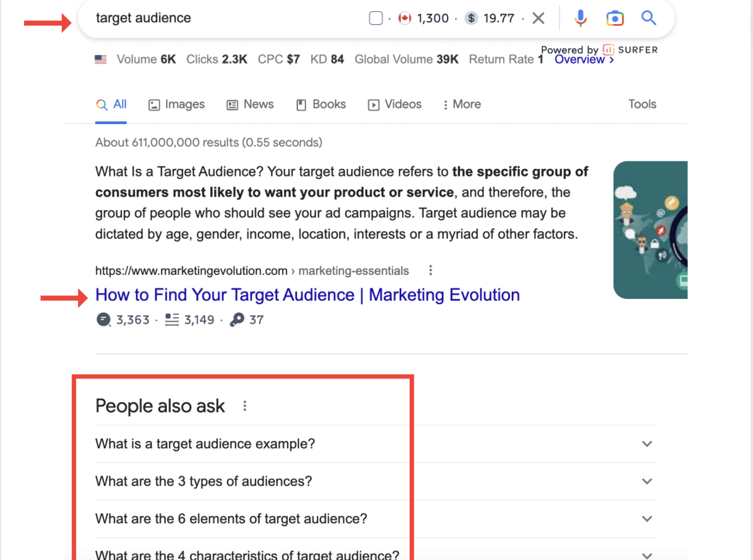
Task: Switch to the Images tab
Action: 177,104
